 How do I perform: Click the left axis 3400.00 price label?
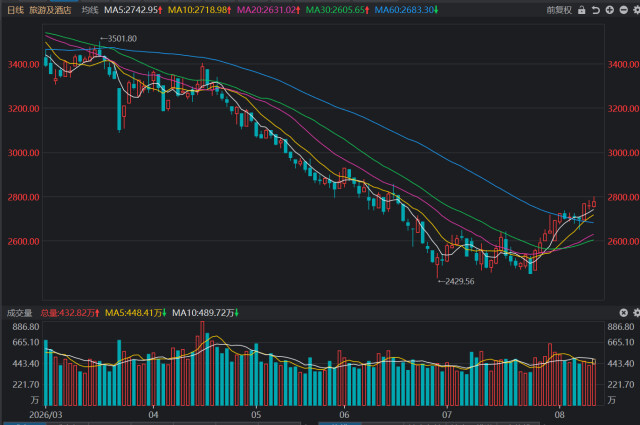click(x=24, y=64)
